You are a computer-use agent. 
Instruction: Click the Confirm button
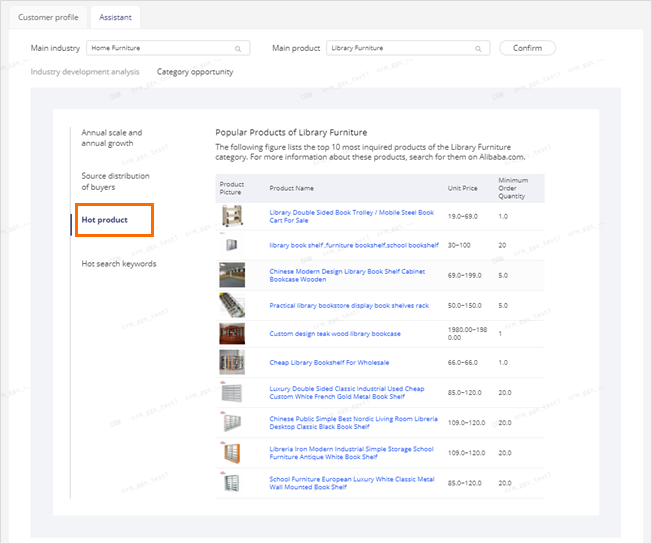point(527,48)
